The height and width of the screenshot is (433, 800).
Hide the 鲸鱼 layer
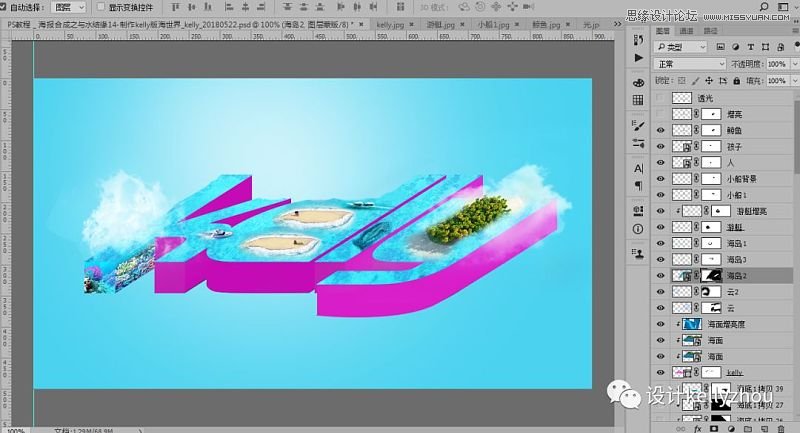coord(660,131)
